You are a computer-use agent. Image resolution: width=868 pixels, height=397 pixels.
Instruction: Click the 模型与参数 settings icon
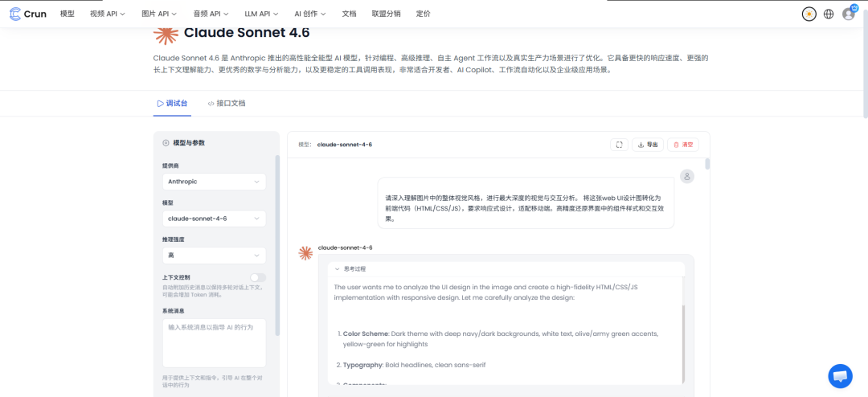point(166,143)
